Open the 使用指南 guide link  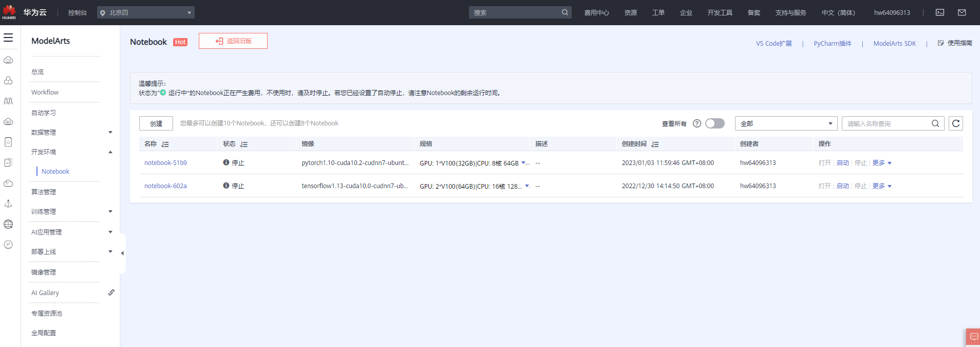tap(955, 43)
